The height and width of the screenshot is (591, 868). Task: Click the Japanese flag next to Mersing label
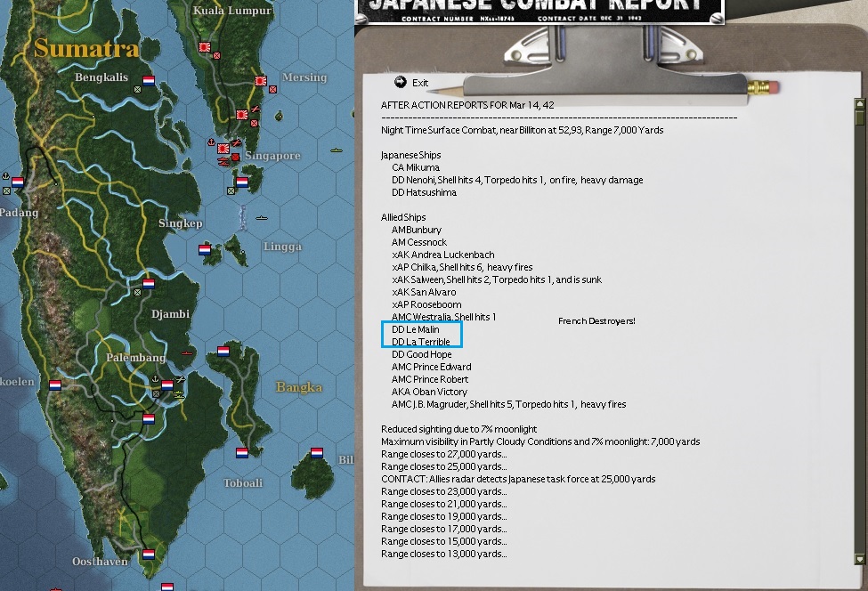coord(261,81)
